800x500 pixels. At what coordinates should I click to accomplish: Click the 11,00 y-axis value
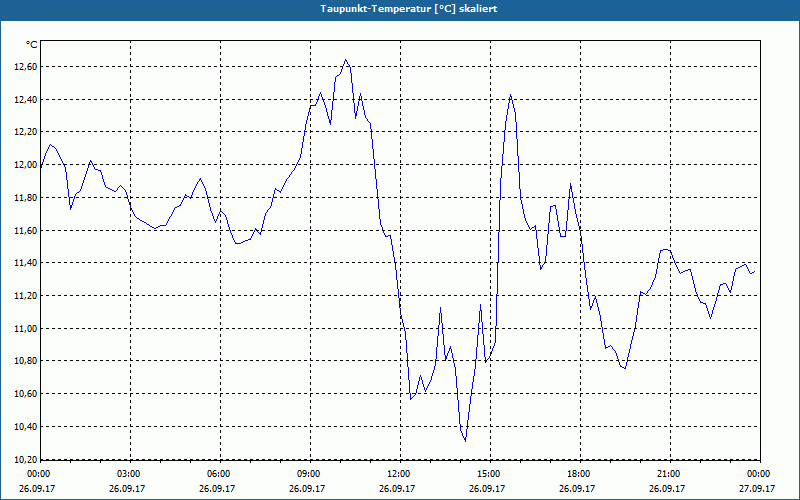(x=25, y=329)
